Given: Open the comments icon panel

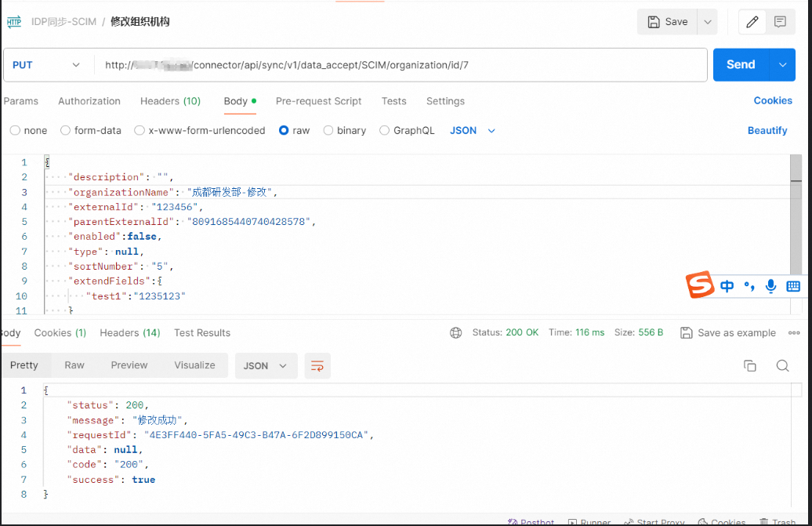Looking at the screenshot, I should pyautogui.click(x=780, y=22).
